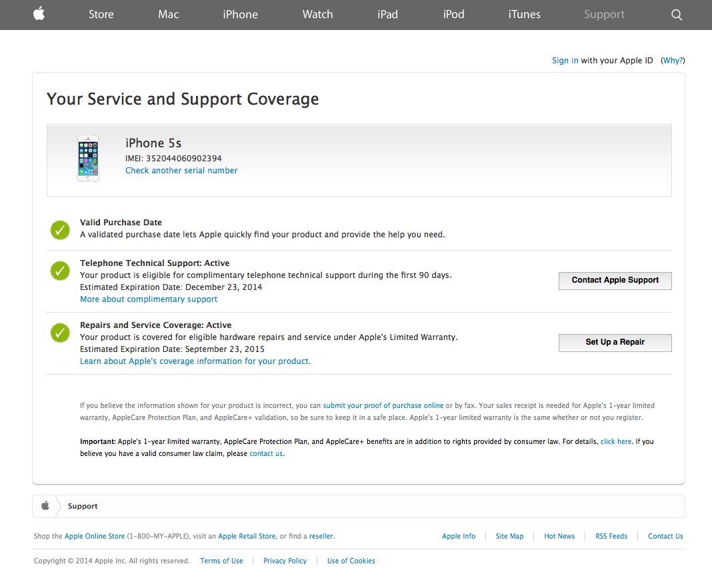This screenshot has width=712, height=588.
Task: Click Repairs and Service Coverage: Active heading
Action: point(156,325)
